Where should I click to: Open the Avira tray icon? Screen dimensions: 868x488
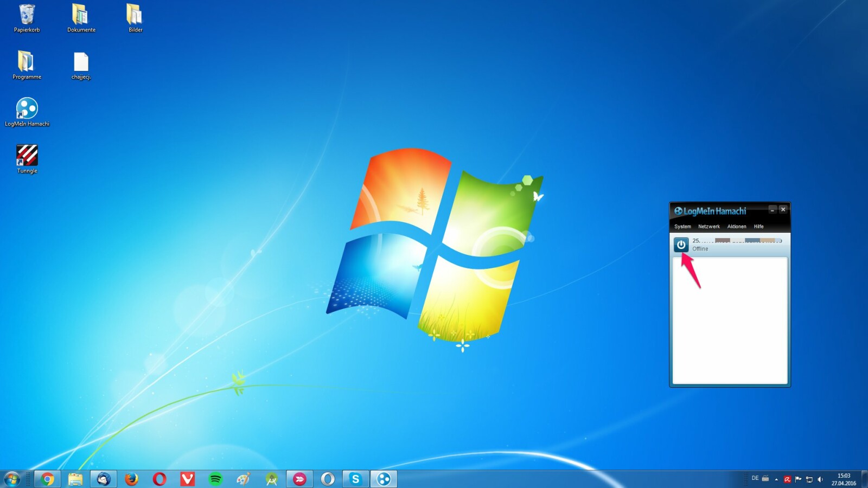click(x=787, y=479)
